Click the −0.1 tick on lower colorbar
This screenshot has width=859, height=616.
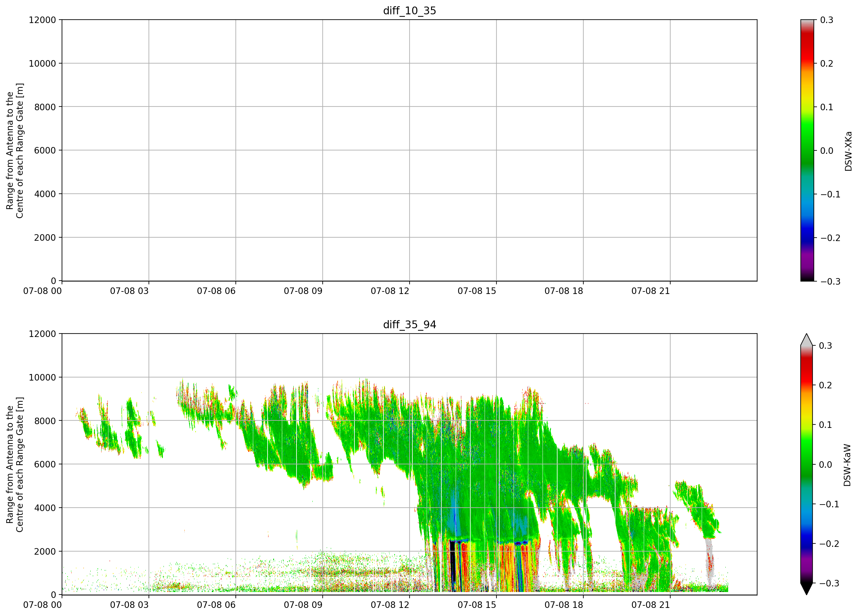(x=829, y=504)
